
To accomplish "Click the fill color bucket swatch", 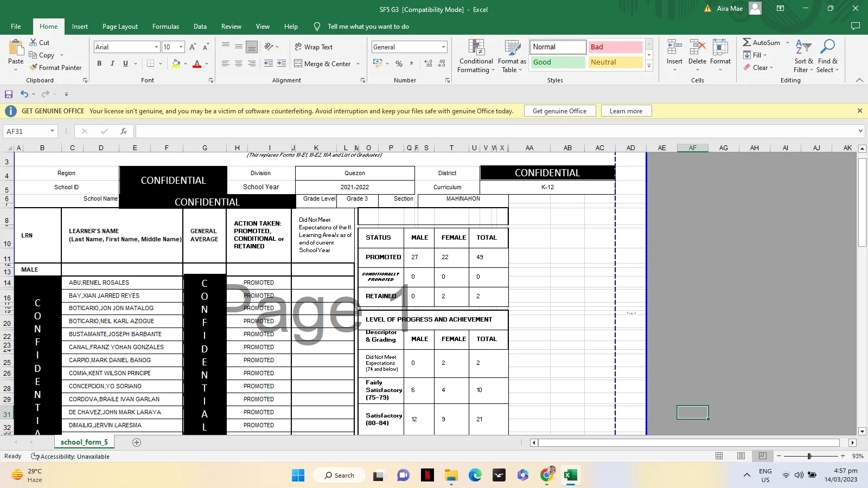I will [x=176, y=63].
